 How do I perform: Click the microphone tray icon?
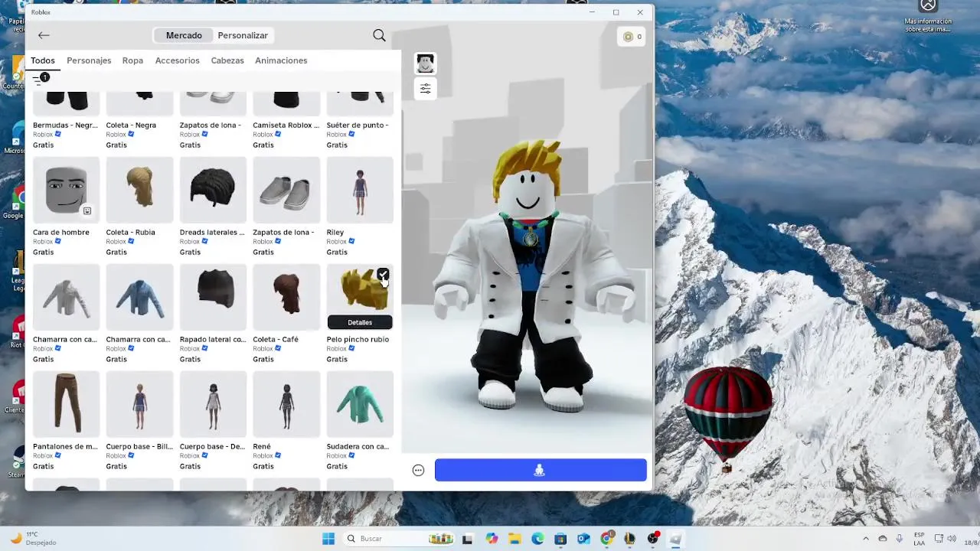[898, 539]
